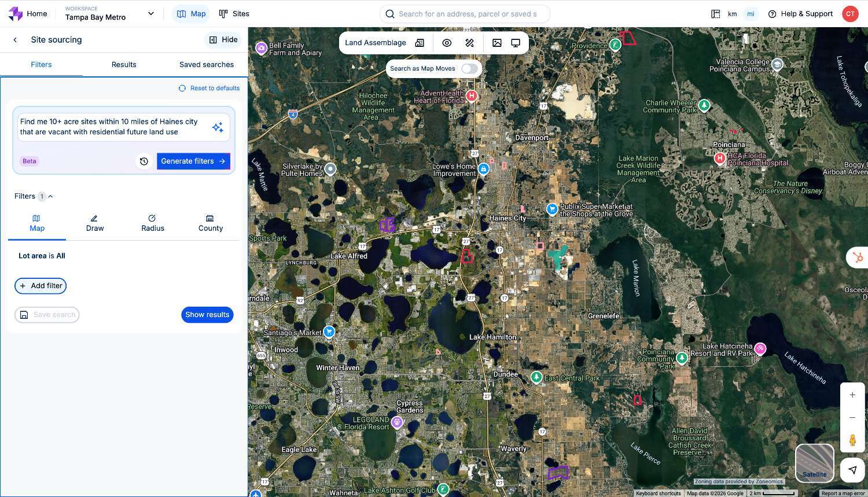Viewport: 868px width, 497px height.
Task: Click the eye visibility icon in map toolbar
Action: [x=447, y=43]
